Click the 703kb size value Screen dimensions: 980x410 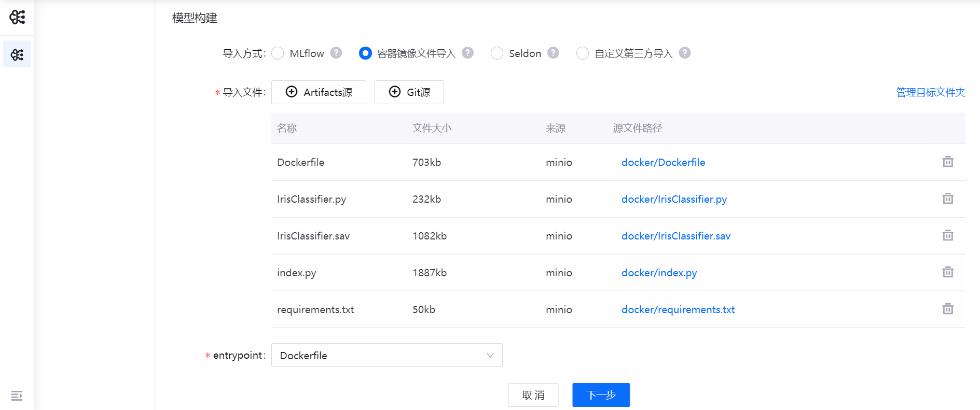point(427,162)
